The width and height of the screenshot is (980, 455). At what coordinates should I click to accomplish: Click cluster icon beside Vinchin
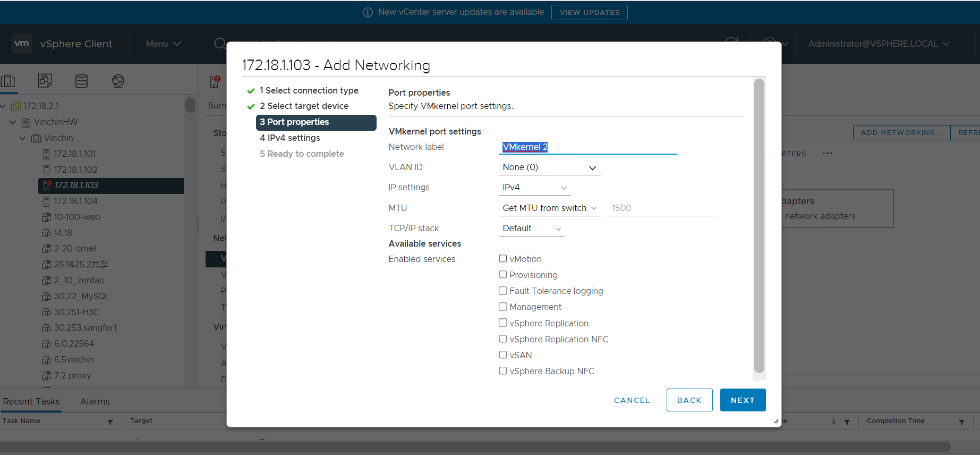(x=36, y=138)
